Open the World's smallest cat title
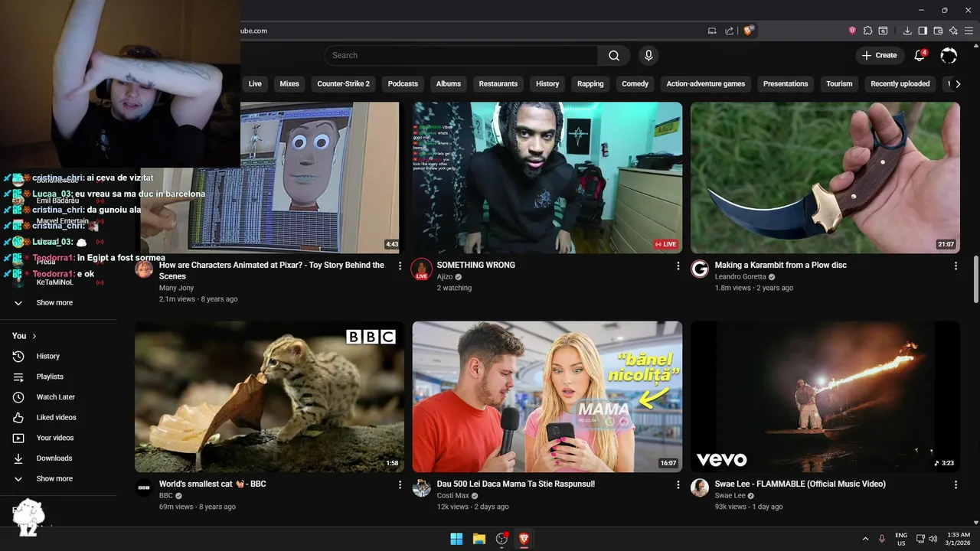Image resolution: width=980 pixels, height=551 pixels. click(213, 484)
